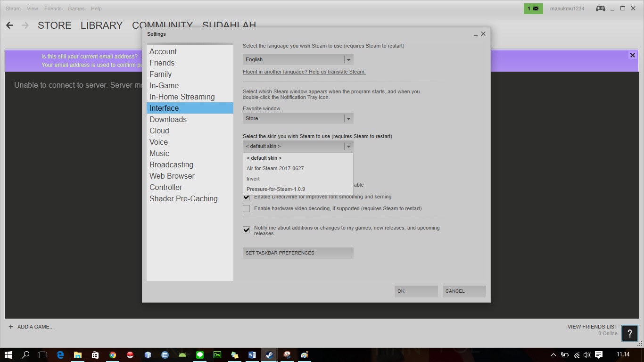Select the Interface settings category
Viewport: 644px width, 362px height.
pyautogui.click(x=190, y=108)
